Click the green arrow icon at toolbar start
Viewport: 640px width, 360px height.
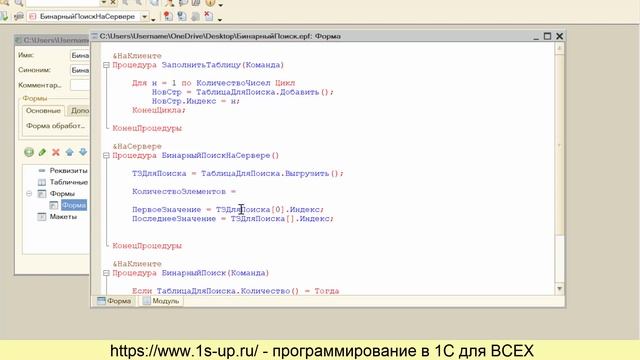(x=4, y=16)
